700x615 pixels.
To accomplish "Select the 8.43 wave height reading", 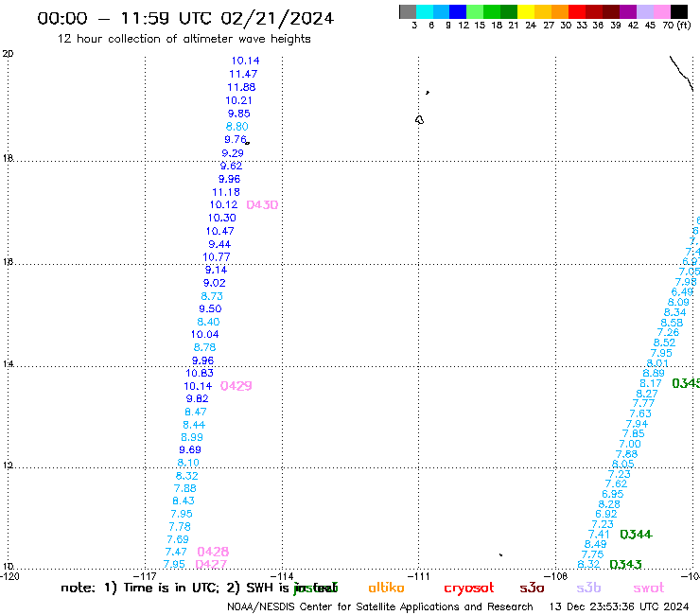I will (x=184, y=501).
